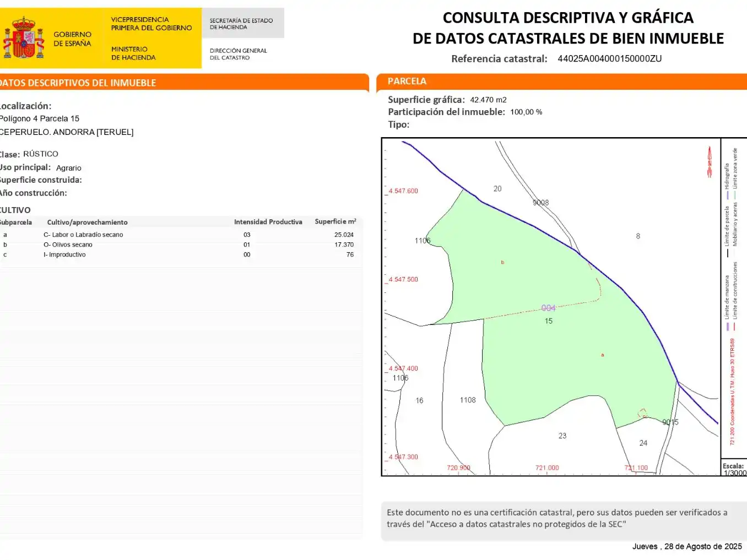
Task: Click the coordinate label '4 547 600'
Action: point(403,191)
